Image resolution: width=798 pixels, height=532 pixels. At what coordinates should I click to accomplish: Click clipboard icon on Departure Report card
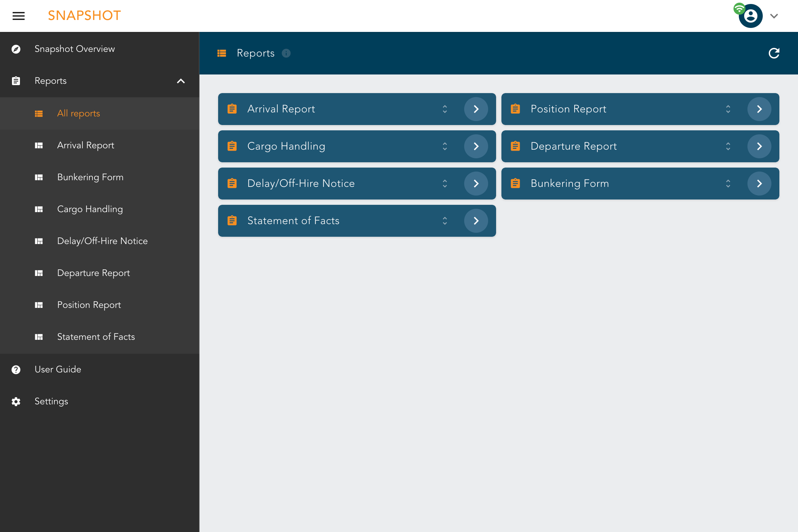point(515,146)
